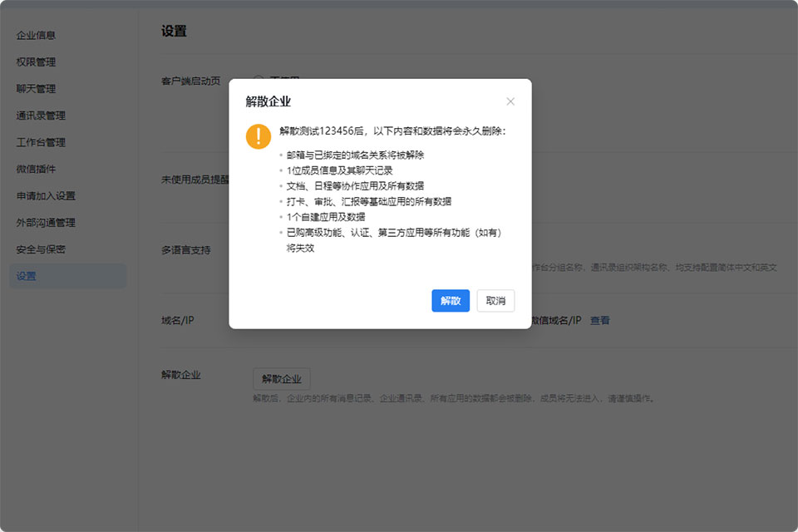Screen dimensions: 798x532
Task: Go to 权限管理 in the sidebar
Action: coord(37,62)
